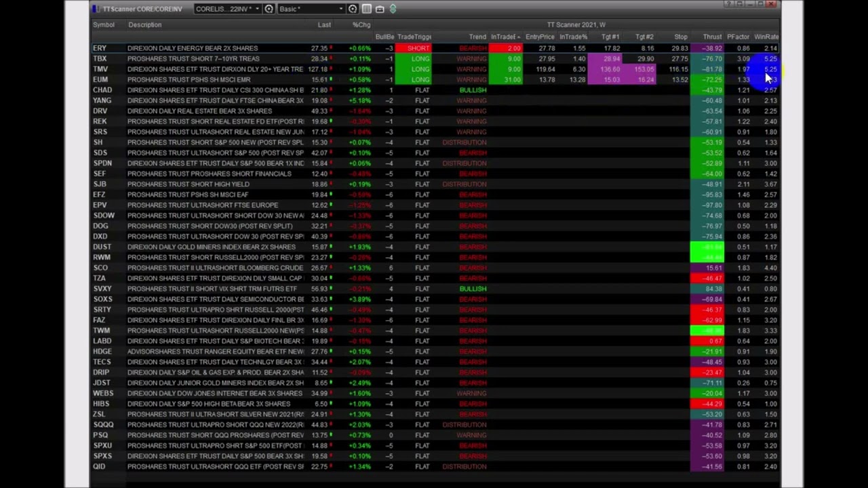This screenshot has height=488, width=868.
Task: Select the TECS symbol
Action: click(102, 362)
